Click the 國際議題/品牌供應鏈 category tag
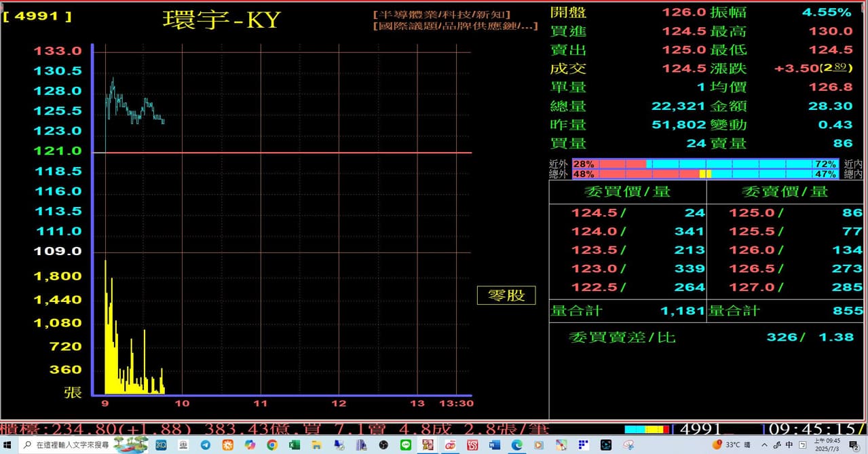The width and height of the screenshot is (868, 454). pos(455,26)
